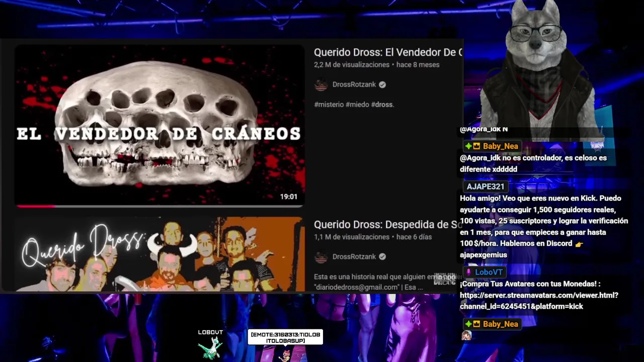The width and height of the screenshot is (644, 362).
Task: Click small avatar under the emote speech bubble
Action: (x=285, y=355)
